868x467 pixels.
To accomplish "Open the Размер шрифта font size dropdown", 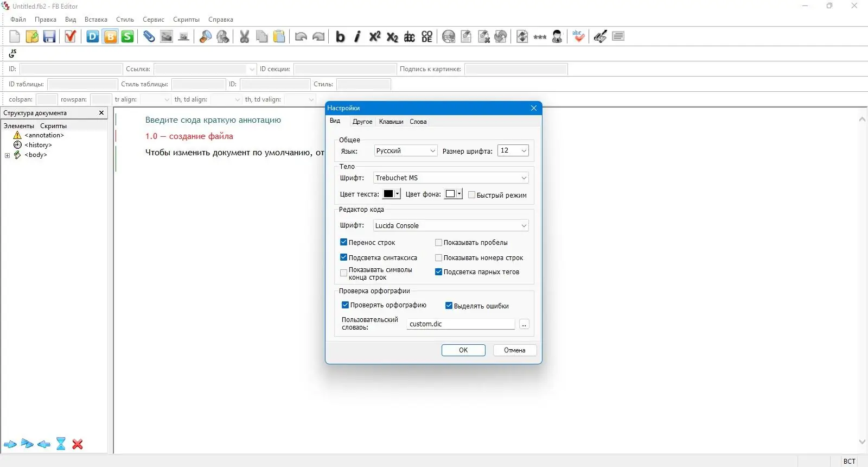I will click(x=513, y=150).
